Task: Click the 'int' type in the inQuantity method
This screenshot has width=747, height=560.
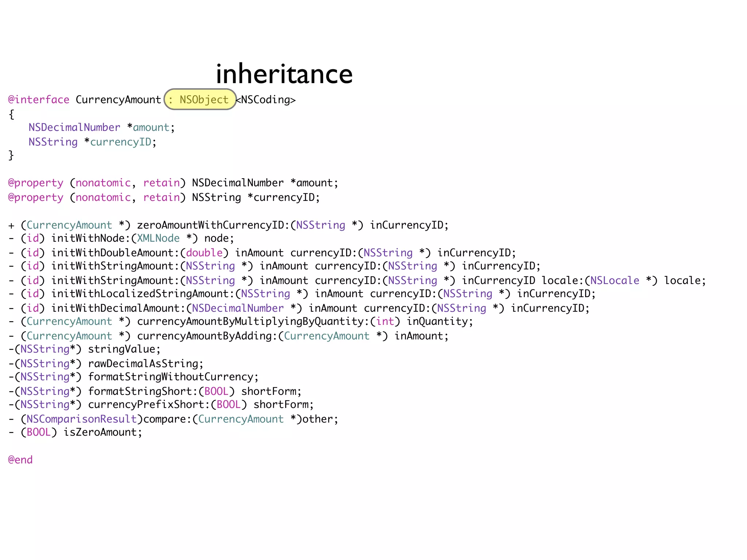Action: (385, 321)
